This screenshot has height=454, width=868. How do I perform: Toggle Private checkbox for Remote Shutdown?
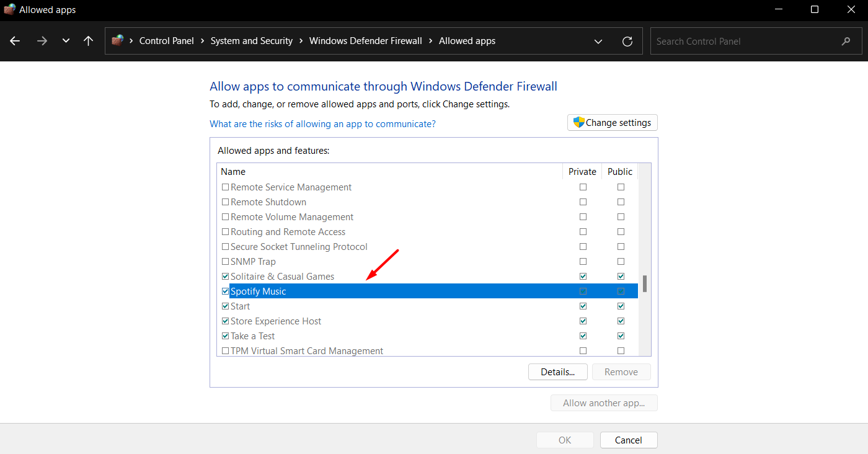[583, 202]
